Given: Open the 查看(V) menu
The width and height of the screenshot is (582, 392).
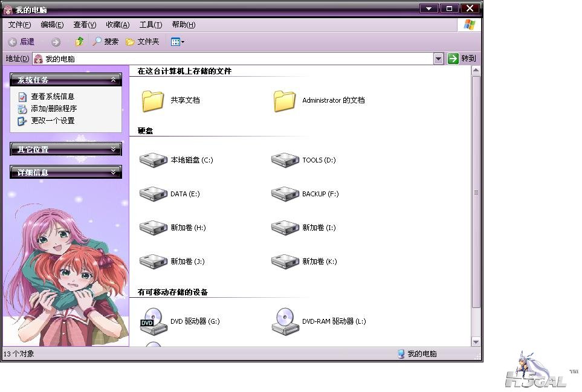Looking at the screenshot, I should [x=85, y=25].
